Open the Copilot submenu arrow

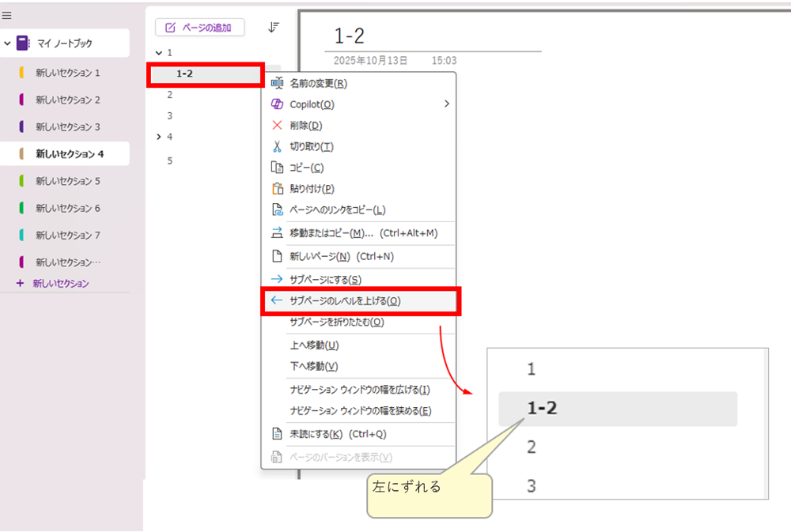[447, 104]
